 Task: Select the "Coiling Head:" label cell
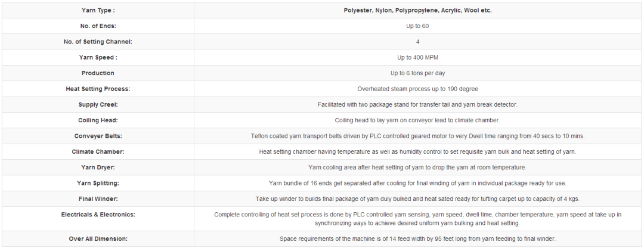(x=98, y=120)
